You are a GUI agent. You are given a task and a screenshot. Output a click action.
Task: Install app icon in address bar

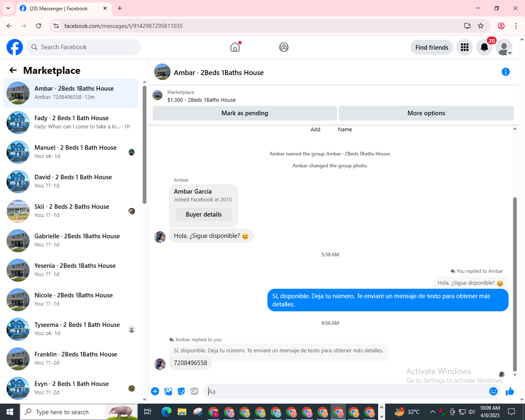tap(468, 26)
